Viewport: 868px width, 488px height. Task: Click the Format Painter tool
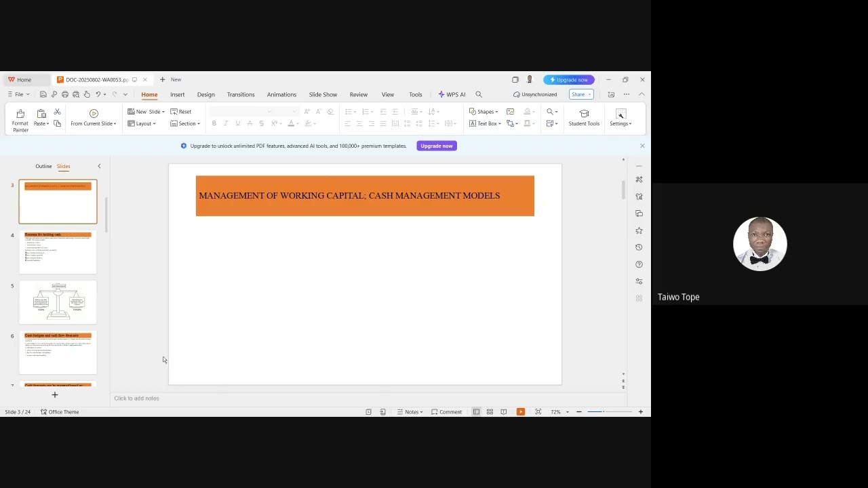[20, 120]
